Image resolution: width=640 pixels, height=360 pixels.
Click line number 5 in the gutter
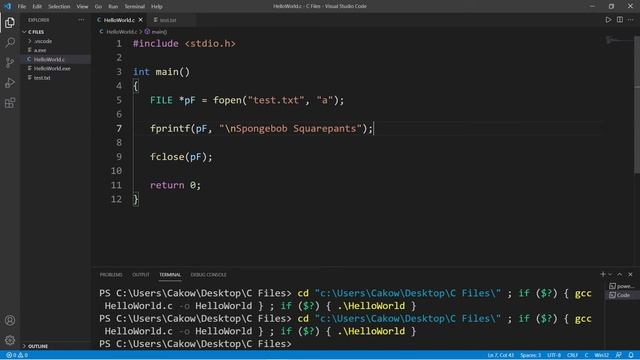[x=119, y=100]
